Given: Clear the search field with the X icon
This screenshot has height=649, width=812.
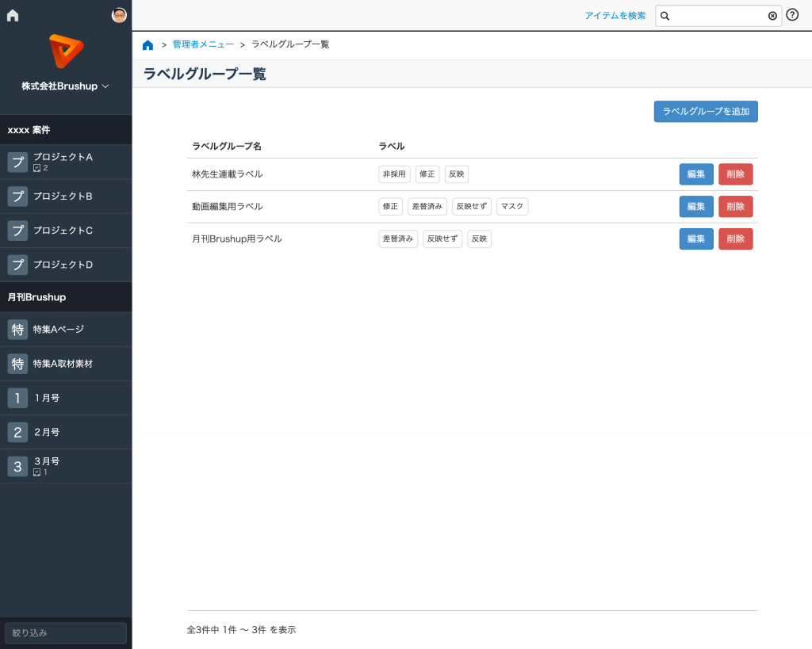Looking at the screenshot, I should click(x=772, y=16).
